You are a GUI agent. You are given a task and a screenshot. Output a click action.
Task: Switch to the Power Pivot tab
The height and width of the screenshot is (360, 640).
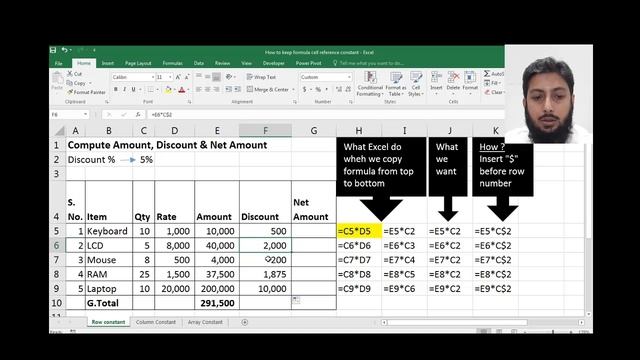[309, 63]
